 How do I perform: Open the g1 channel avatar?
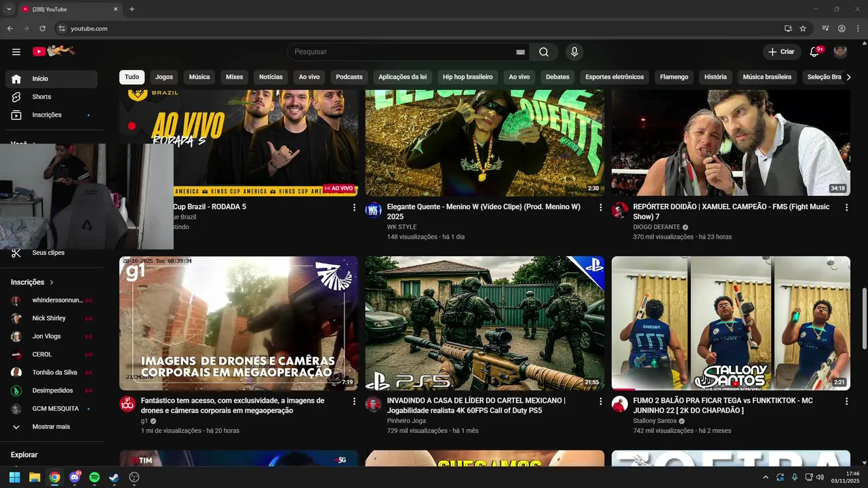[127, 404]
